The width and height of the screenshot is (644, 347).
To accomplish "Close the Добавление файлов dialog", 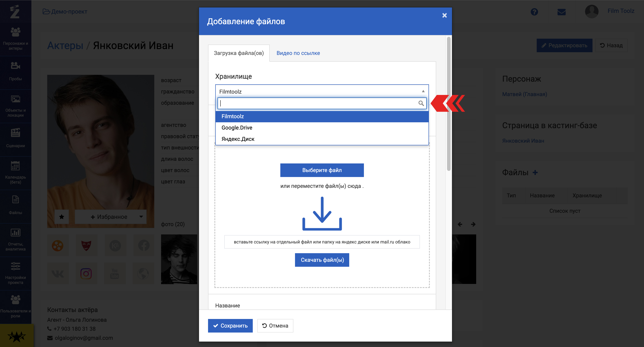I will (444, 16).
